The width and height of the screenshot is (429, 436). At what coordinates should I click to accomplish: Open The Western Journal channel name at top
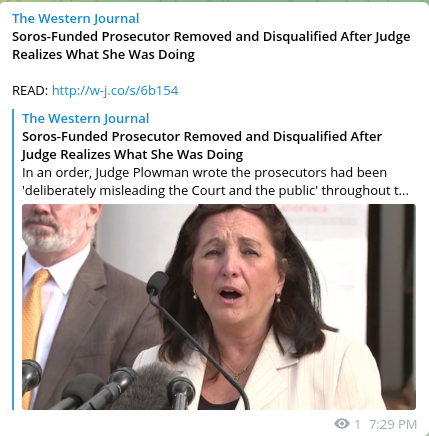point(76,19)
